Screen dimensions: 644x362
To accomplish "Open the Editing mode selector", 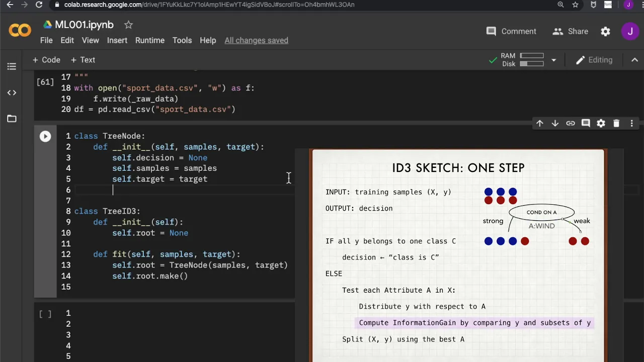I will (x=594, y=60).
